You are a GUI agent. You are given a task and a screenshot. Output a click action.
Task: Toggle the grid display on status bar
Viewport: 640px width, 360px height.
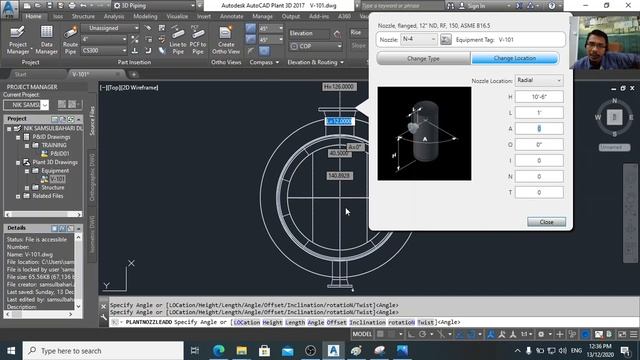pos(380,334)
